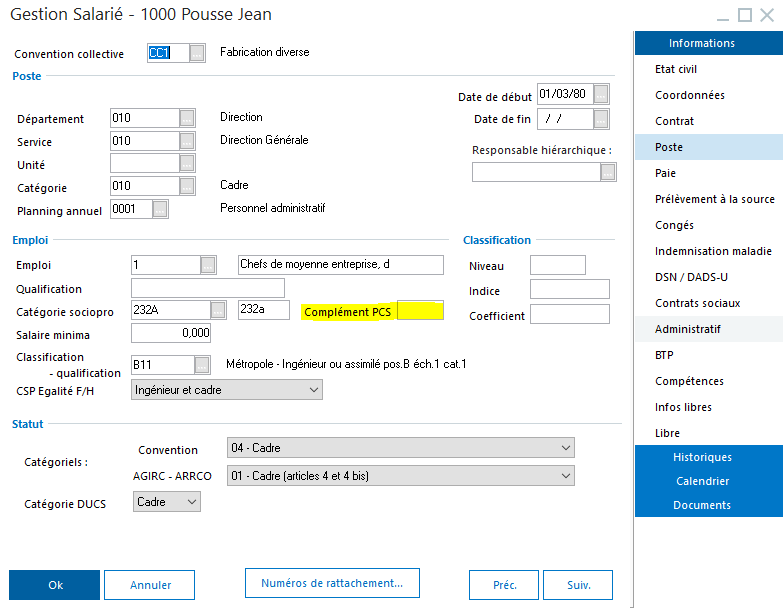Click the yellow Complément PCS field
This screenshot has width=783, height=608.
click(420, 311)
